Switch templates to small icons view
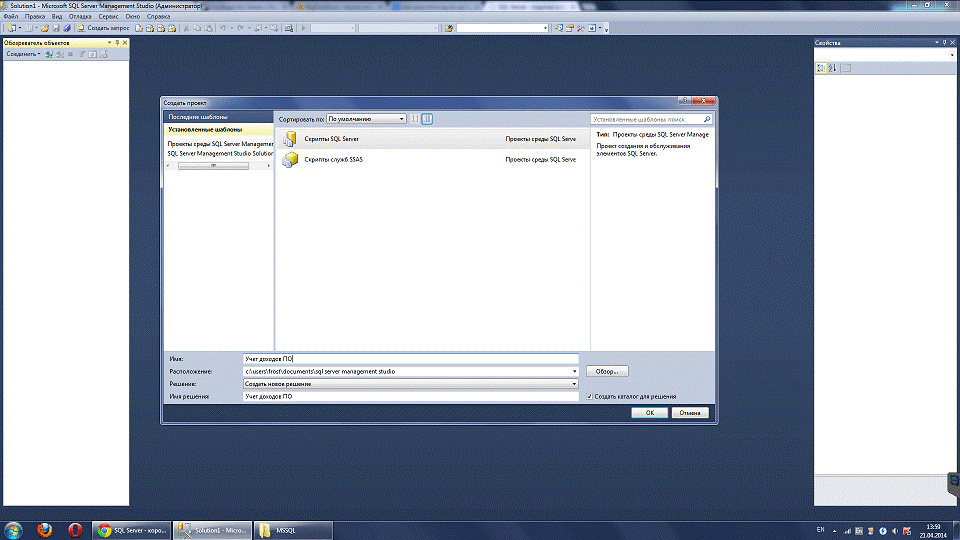The height and width of the screenshot is (540, 960). (x=415, y=118)
